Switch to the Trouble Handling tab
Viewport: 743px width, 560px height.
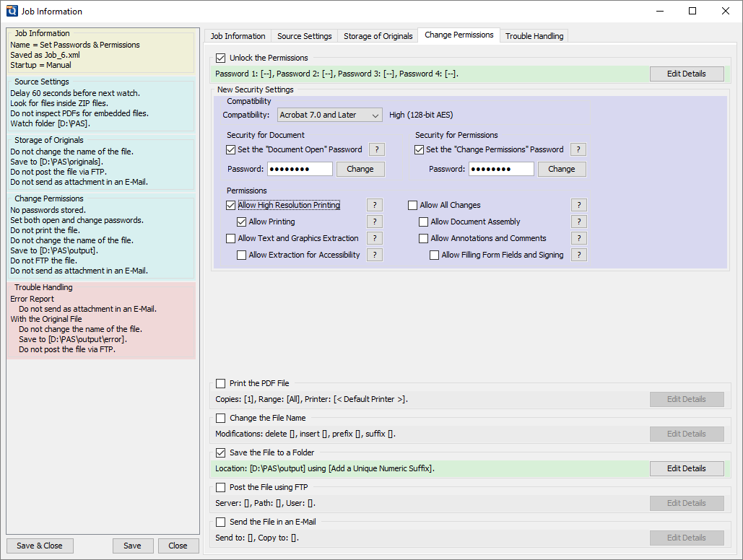[x=534, y=36]
